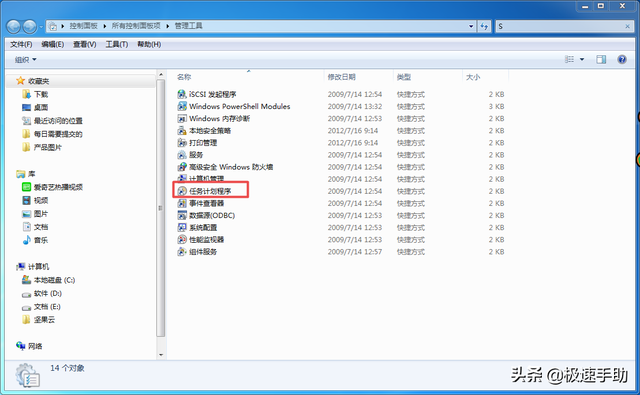Expand breadcrumb arrow after 所有控制面板项
Image resolution: width=640 pixels, height=395 pixels.
click(167, 26)
